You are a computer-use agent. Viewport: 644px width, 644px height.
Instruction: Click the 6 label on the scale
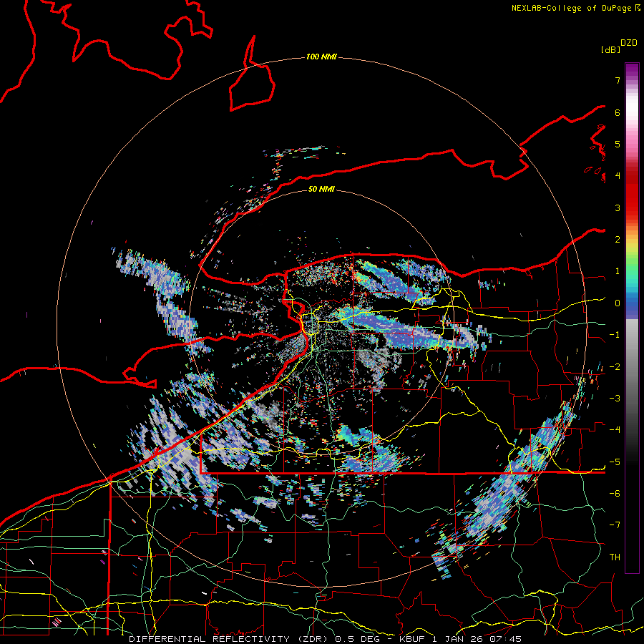tap(618, 112)
